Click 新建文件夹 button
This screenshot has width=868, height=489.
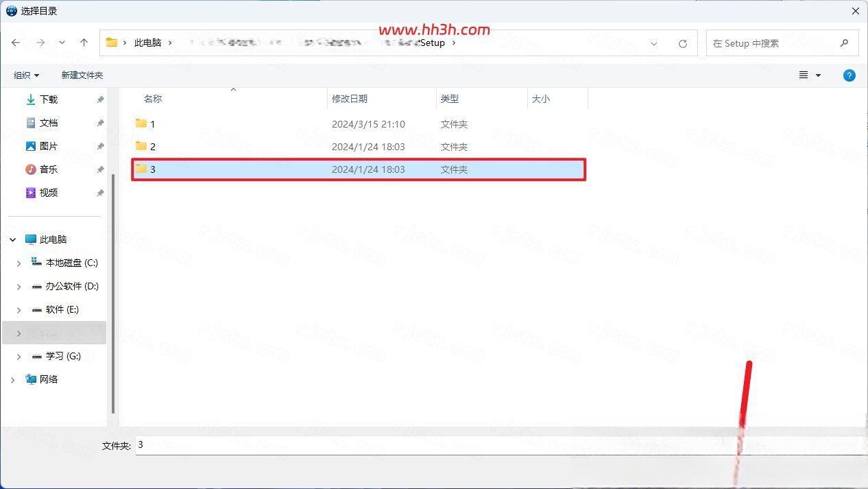82,75
